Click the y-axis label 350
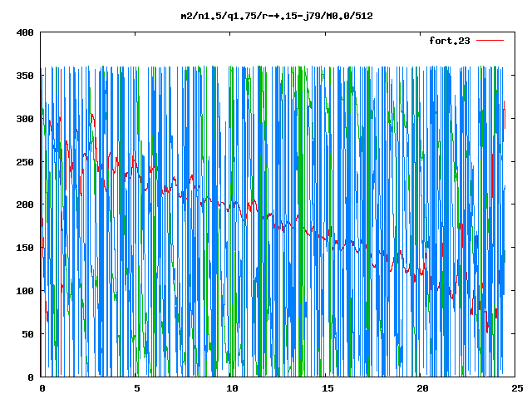 [x=25, y=76]
